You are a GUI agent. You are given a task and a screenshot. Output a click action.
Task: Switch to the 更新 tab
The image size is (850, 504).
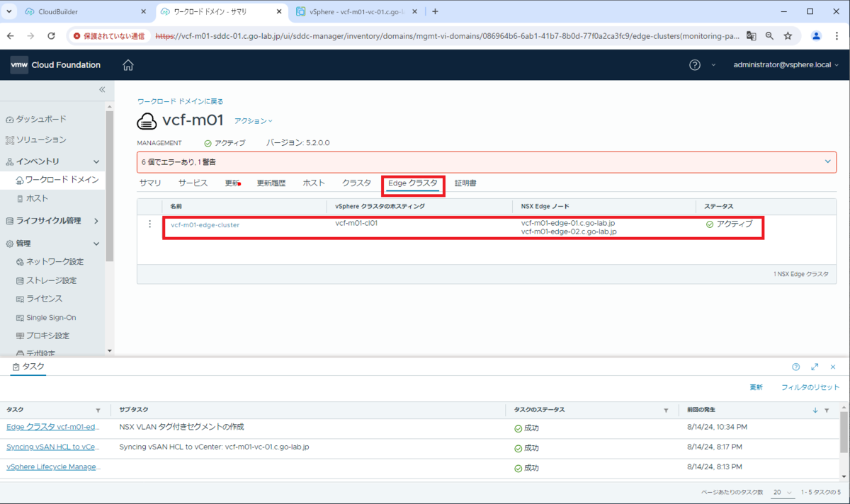[232, 183]
